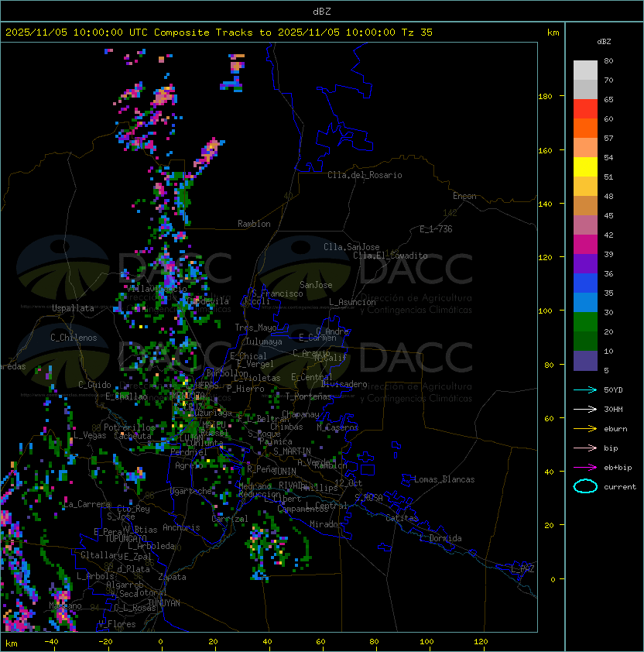Pick the red swatch in dBZ legend
Image resolution: width=644 pixels, height=652 pixels.
click(x=585, y=108)
